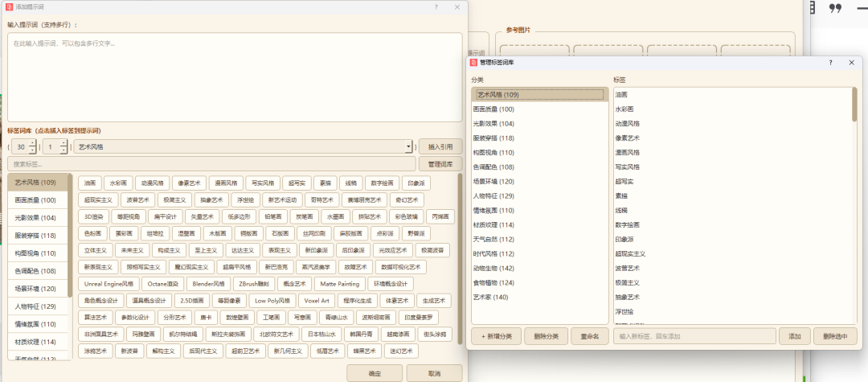Focus the 搜索标签 search field
Image resolution: width=868 pixels, height=382 pixels.
(x=211, y=164)
